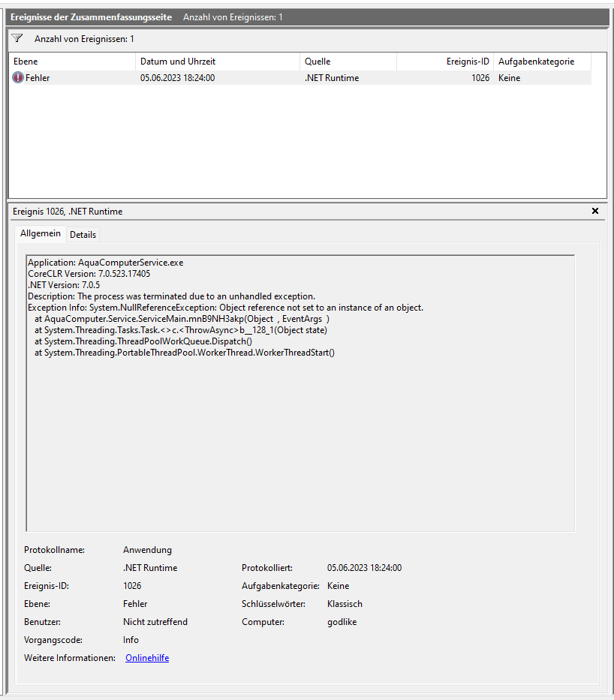Click the Exception Info NullReferenceException line
Image resolution: width=614 pixels, height=700 pixels.
[x=225, y=308]
